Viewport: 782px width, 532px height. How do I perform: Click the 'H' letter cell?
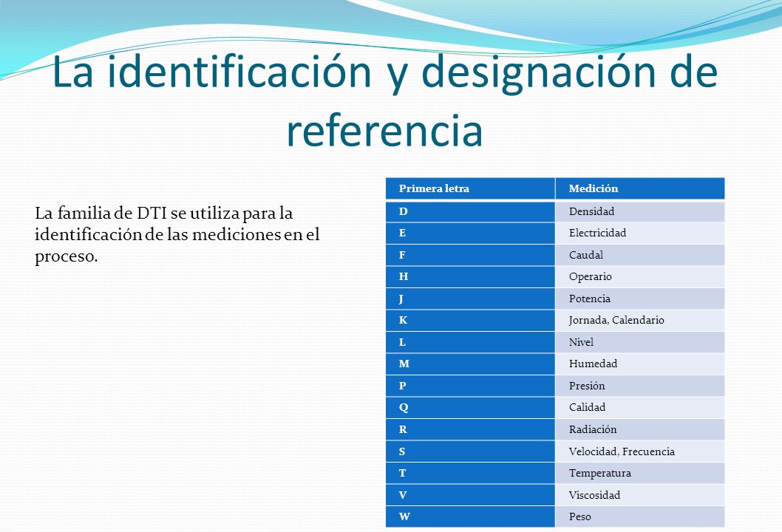click(470, 277)
